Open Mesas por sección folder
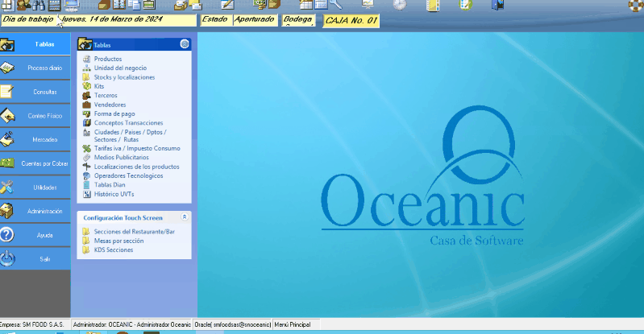Viewport: 644px width, 334px height. pyautogui.click(x=118, y=241)
